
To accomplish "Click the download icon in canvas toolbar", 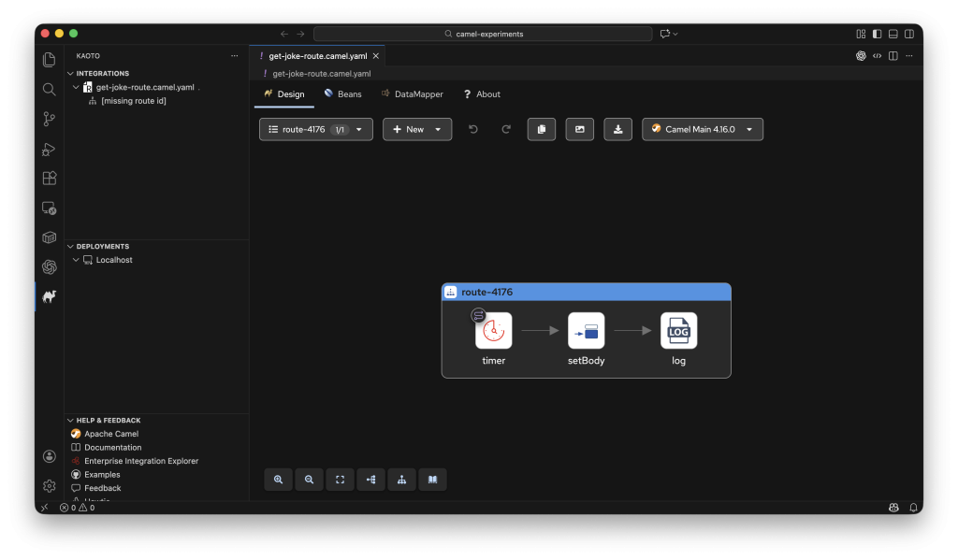I will [617, 130].
